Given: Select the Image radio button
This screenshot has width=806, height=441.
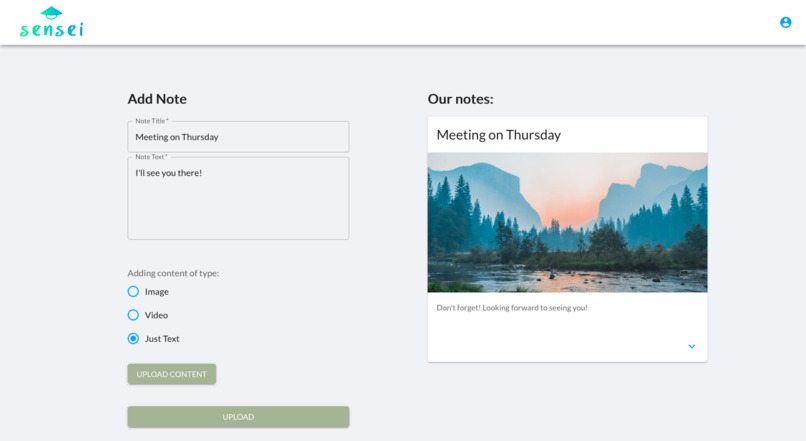Looking at the screenshot, I should [x=133, y=291].
